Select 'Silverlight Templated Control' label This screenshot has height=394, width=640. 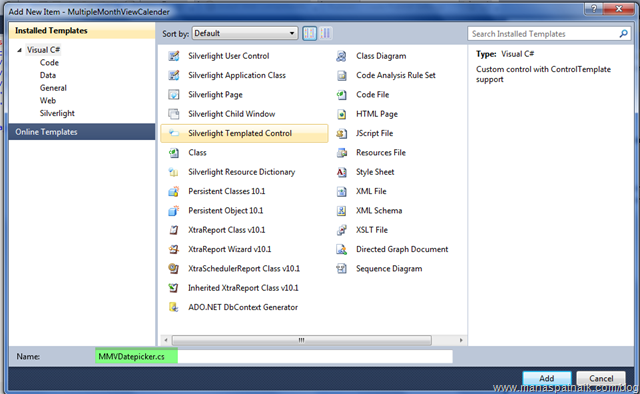pos(240,133)
